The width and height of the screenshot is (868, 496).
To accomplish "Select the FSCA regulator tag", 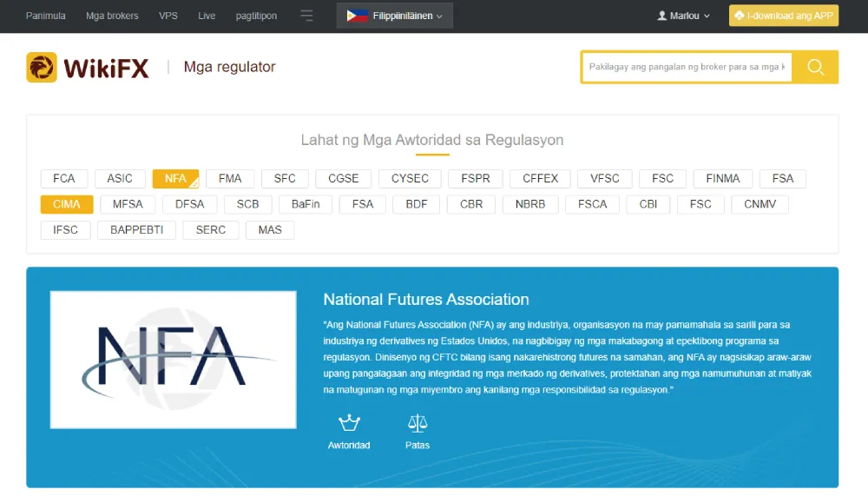I will [x=592, y=204].
